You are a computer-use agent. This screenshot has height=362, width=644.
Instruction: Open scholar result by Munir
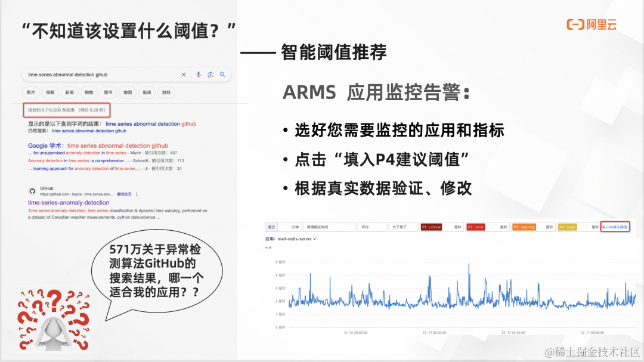click(77, 153)
